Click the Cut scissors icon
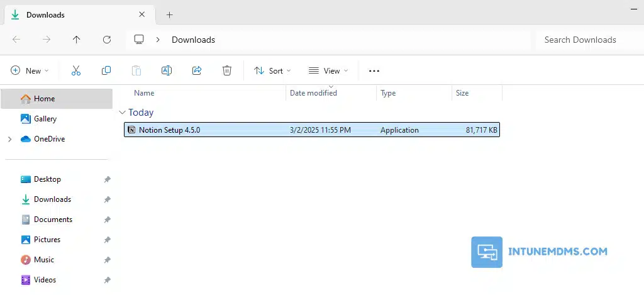 76,71
